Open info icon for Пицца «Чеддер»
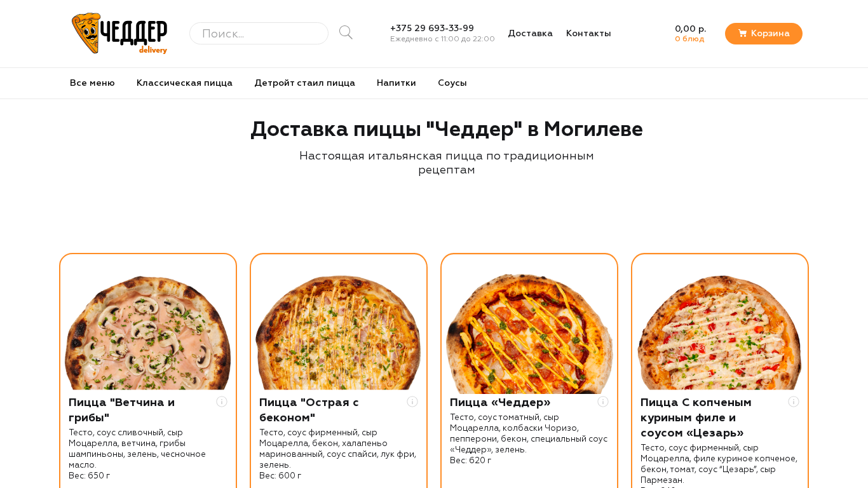Screen dimensions: 868x488 [x=603, y=402]
